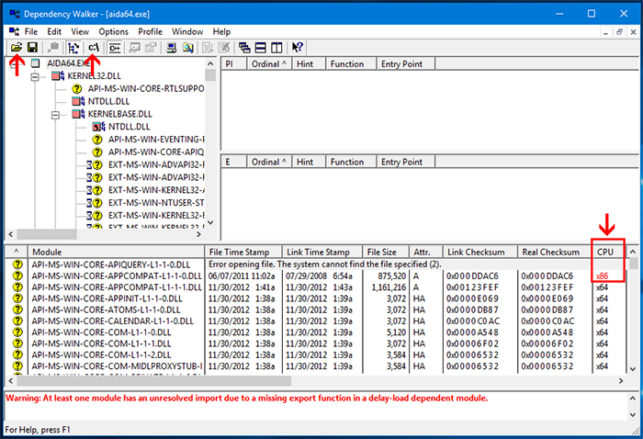The image size is (643, 439).
Task: Open the Profile menu
Action: [150, 32]
